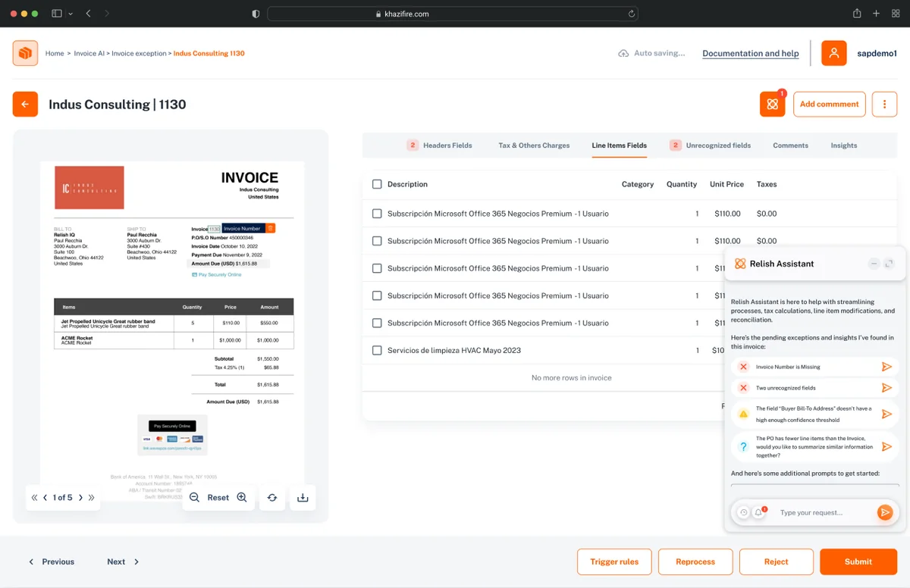Image resolution: width=910 pixels, height=588 pixels.
Task: Click the Auto saving cloud icon
Action: (623, 53)
